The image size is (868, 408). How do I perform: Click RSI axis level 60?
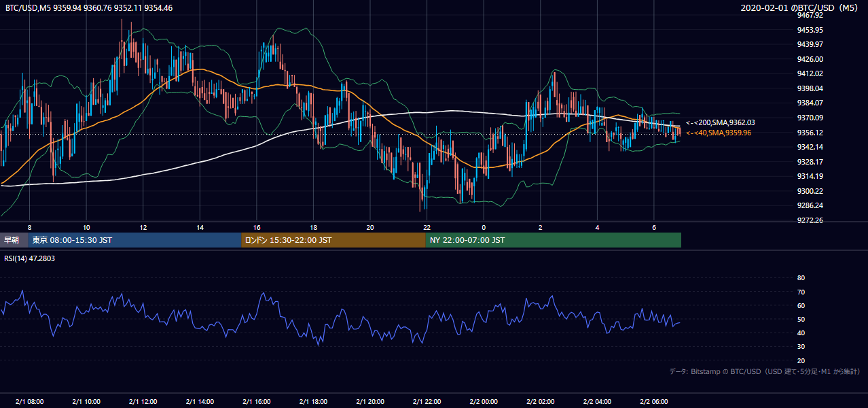(x=801, y=305)
